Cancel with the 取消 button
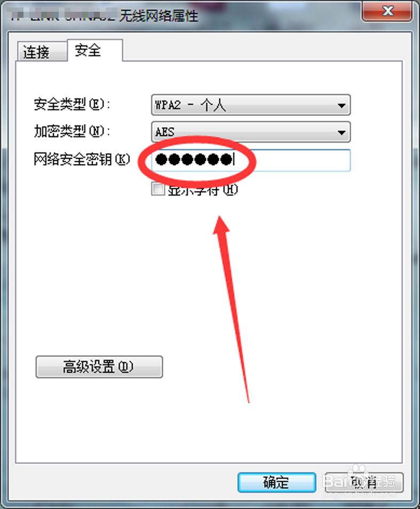The image size is (420, 509). (364, 482)
